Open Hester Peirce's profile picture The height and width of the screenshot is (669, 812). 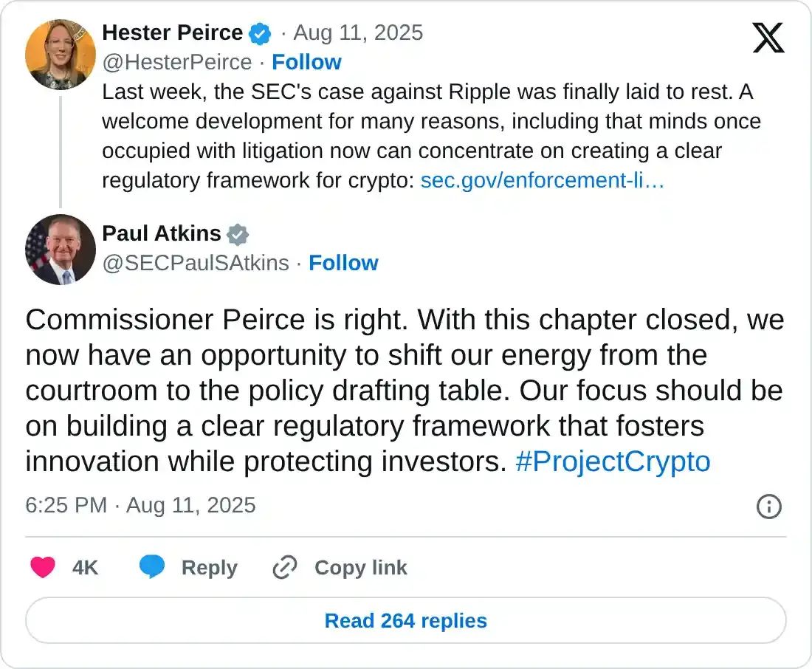(61, 55)
